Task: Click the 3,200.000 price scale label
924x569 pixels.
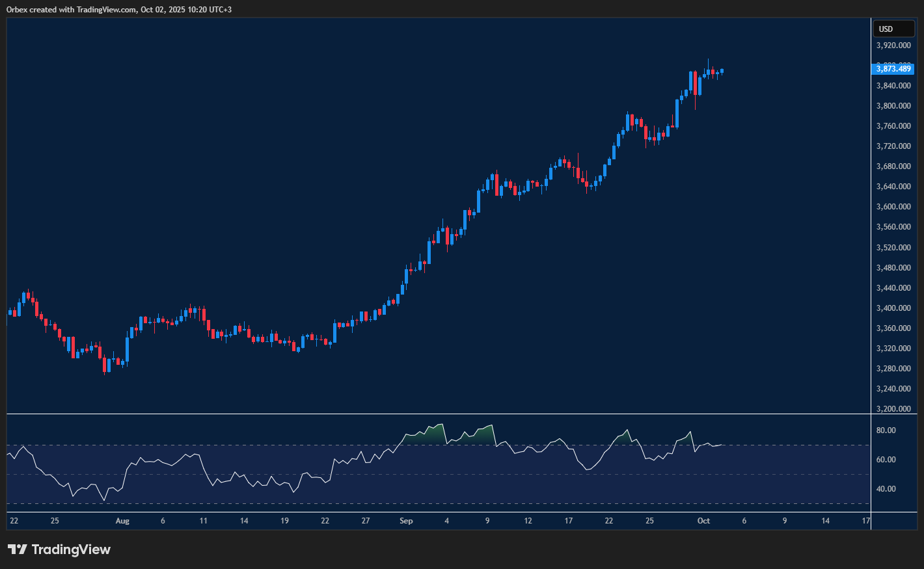Action: point(893,409)
